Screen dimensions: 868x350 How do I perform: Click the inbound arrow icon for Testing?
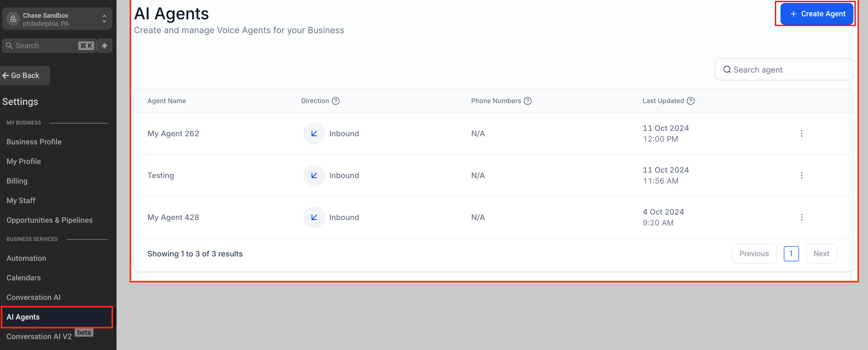coord(314,175)
